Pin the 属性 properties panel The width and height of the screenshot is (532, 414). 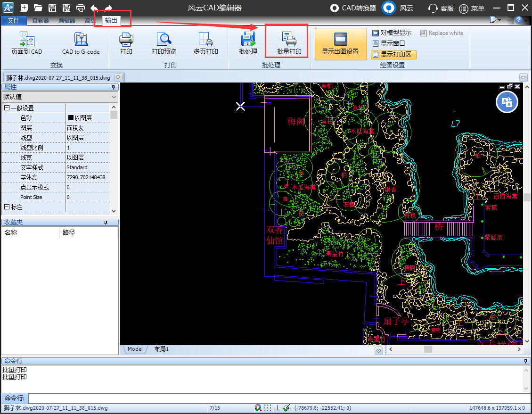coord(113,87)
